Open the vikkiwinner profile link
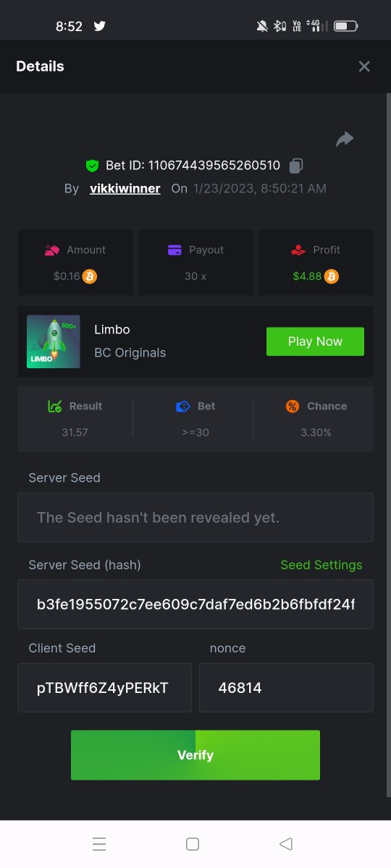The image size is (391, 868). click(x=125, y=189)
